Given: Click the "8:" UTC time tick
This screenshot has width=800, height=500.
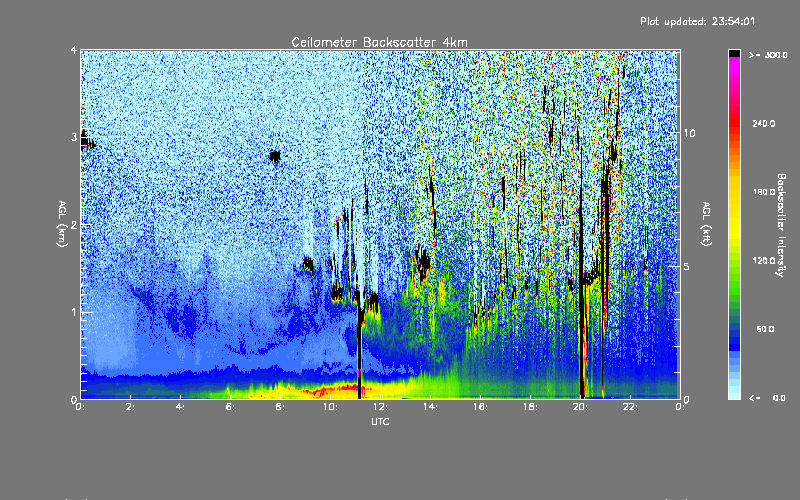Looking at the screenshot, I should coord(281,407).
